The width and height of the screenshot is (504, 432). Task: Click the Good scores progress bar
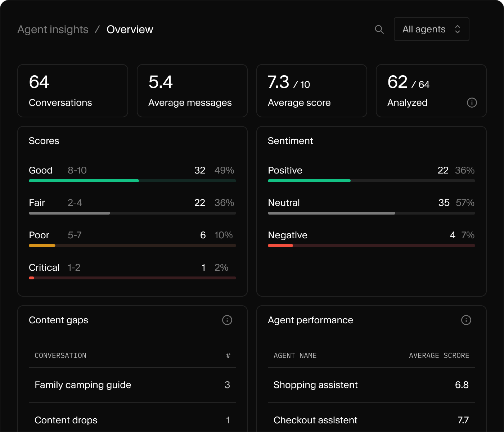tap(132, 181)
